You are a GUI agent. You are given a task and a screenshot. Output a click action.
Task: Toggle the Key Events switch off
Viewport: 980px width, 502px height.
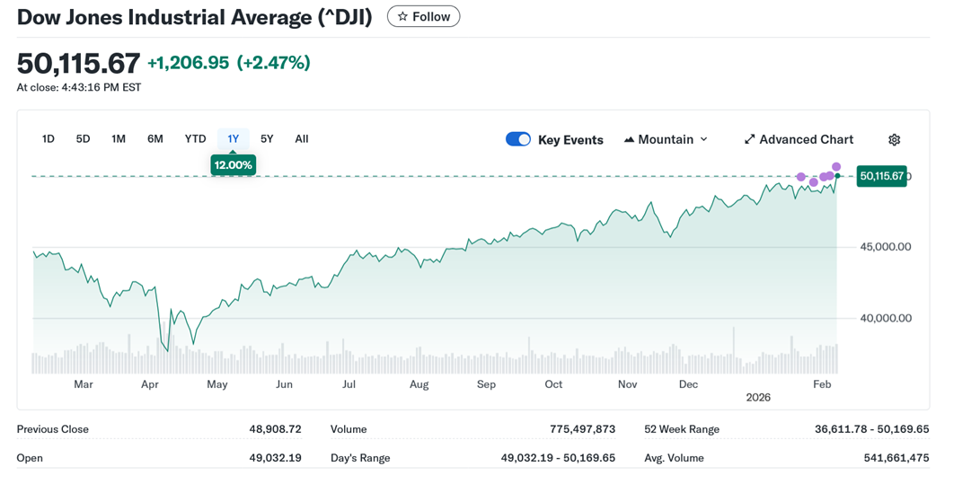point(518,139)
